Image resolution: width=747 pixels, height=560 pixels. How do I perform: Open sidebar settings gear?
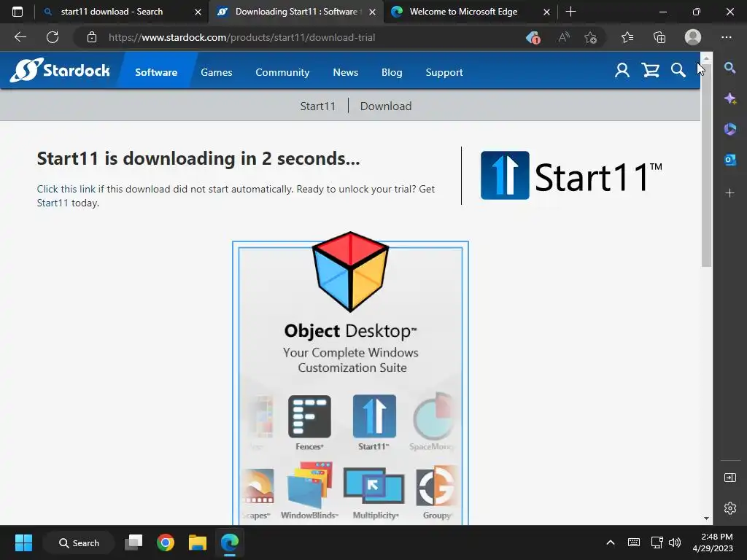729,508
